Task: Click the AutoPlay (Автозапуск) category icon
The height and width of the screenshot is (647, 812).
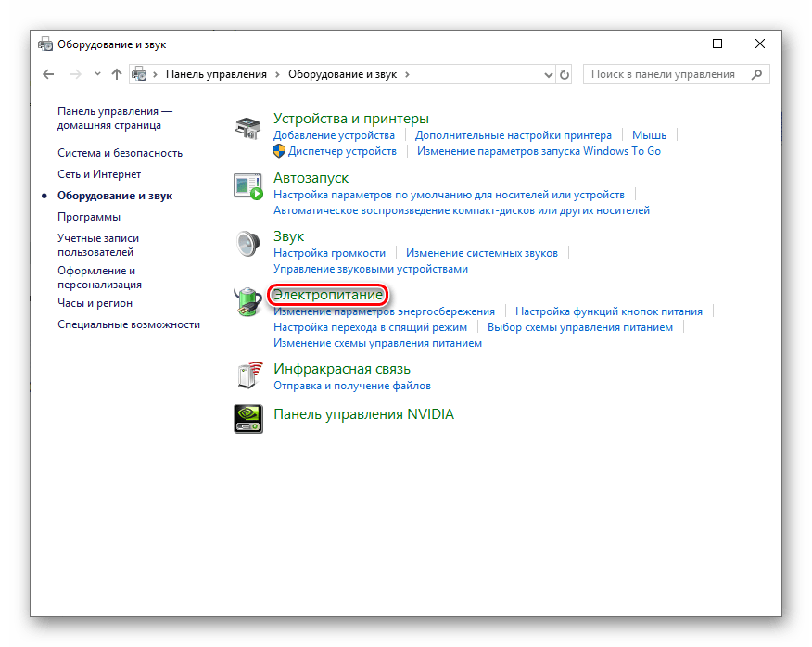Action: [x=247, y=186]
